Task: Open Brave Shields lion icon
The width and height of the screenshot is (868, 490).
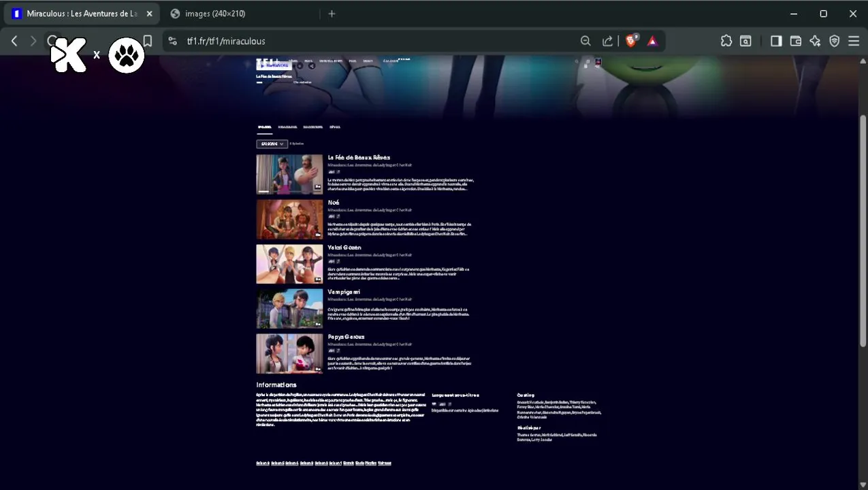Action: coord(632,41)
